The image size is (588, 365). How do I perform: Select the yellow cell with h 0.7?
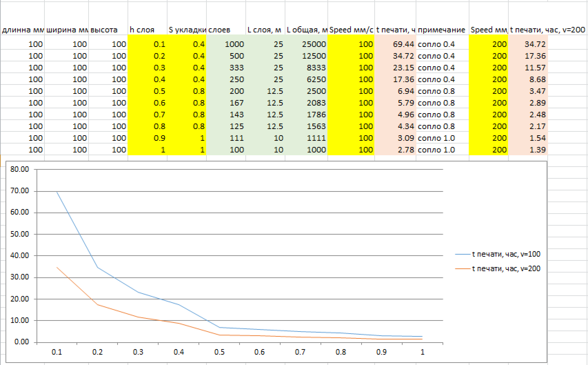coord(147,115)
